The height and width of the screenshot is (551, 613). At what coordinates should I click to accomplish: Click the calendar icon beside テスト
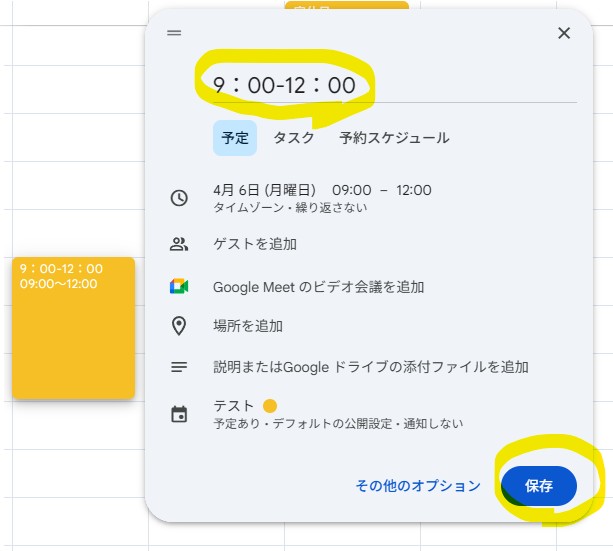tap(179, 414)
